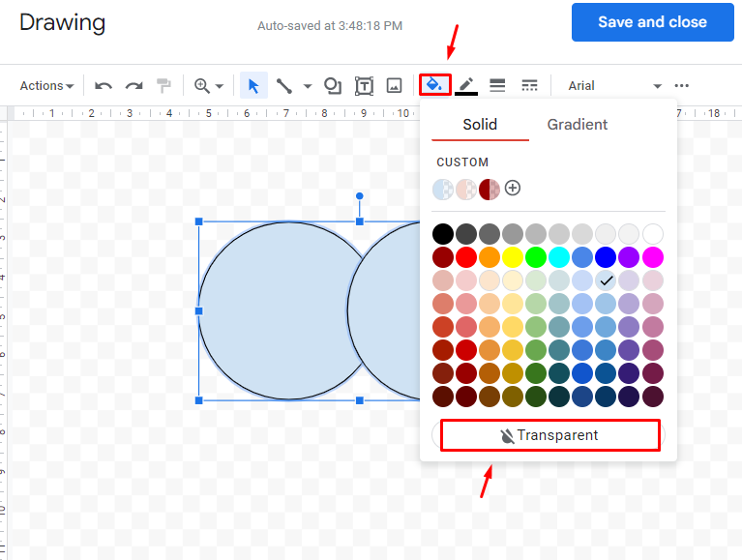Pick the light pink custom swatch
The image size is (742, 560).
point(466,190)
